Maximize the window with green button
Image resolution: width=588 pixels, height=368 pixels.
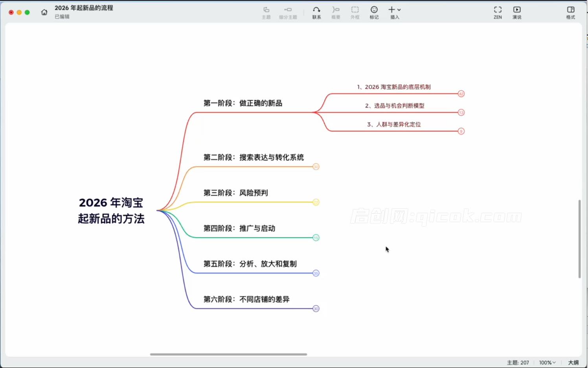(27, 13)
